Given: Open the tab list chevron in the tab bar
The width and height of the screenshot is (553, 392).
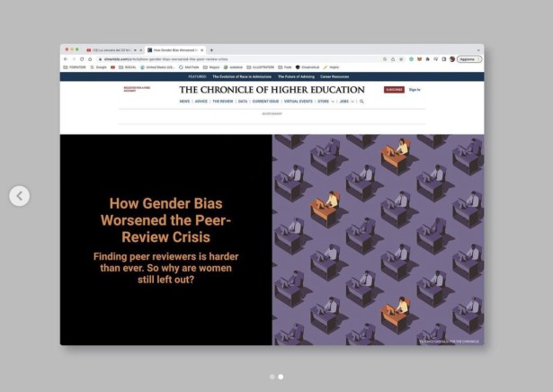Looking at the screenshot, I should (x=477, y=49).
